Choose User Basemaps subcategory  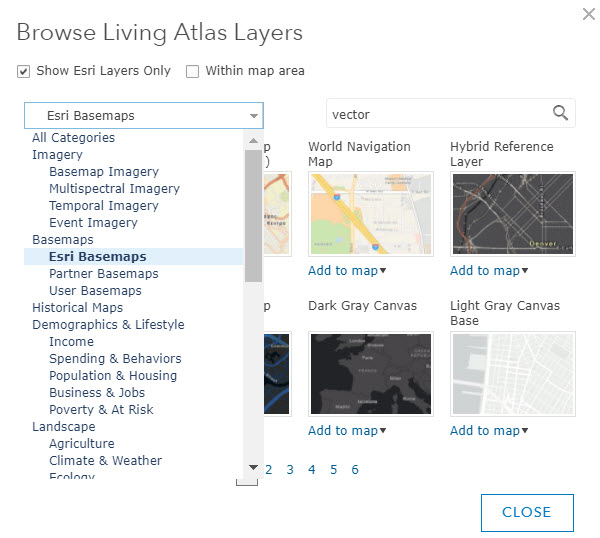(95, 290)
